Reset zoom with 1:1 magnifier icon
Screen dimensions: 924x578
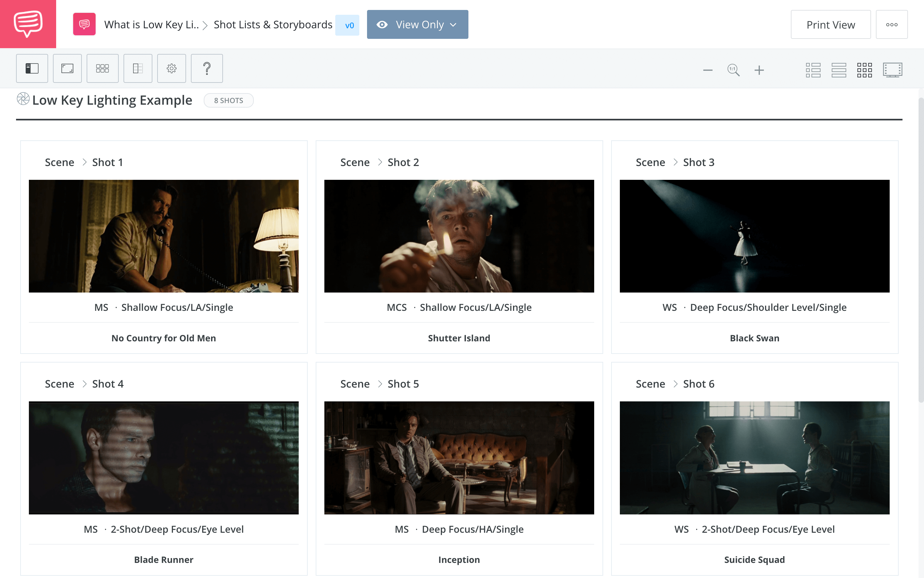733,70
